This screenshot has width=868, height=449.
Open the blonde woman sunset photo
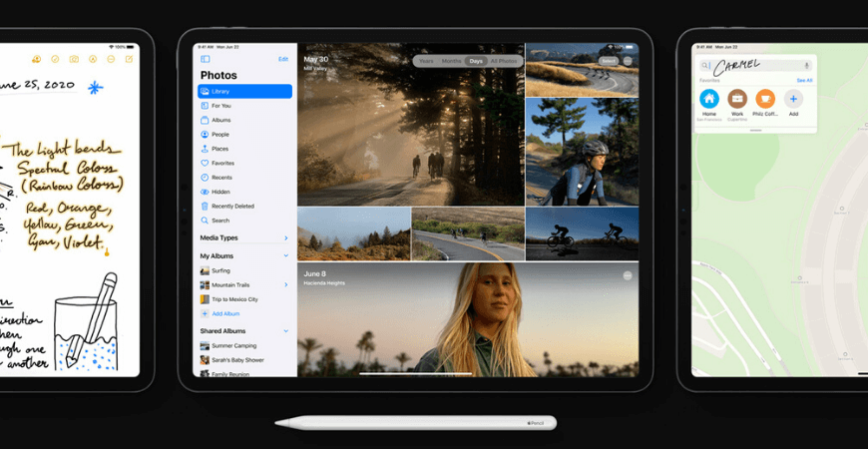click(468, 320)
